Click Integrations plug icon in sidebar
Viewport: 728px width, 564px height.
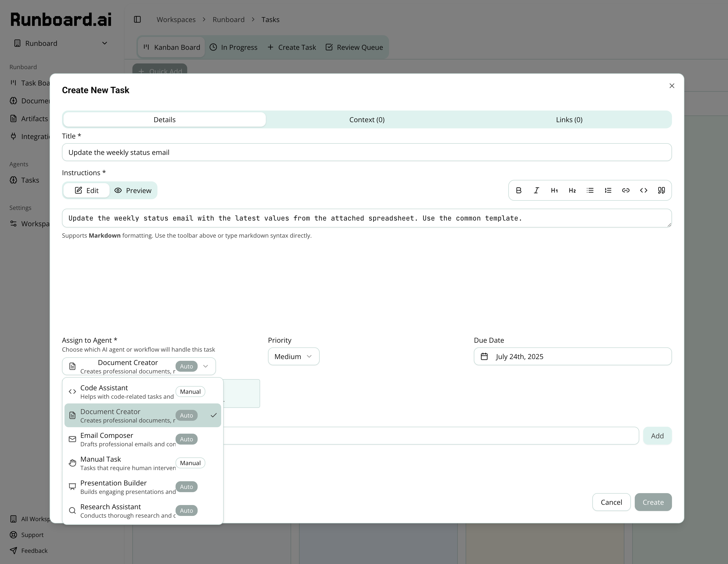(13, 136)
